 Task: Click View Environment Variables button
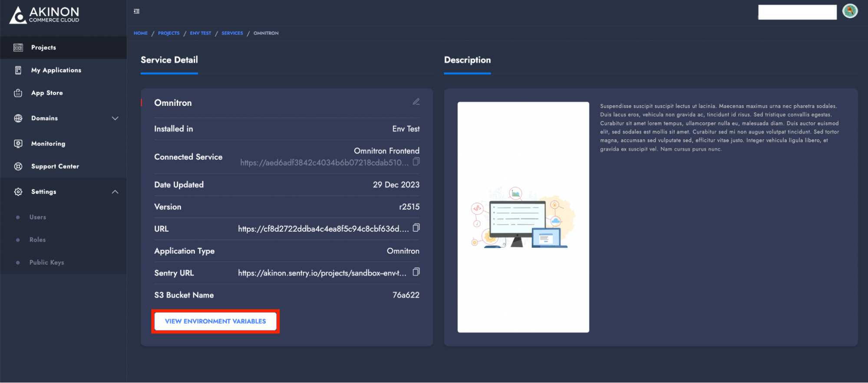tap(215, 321)
